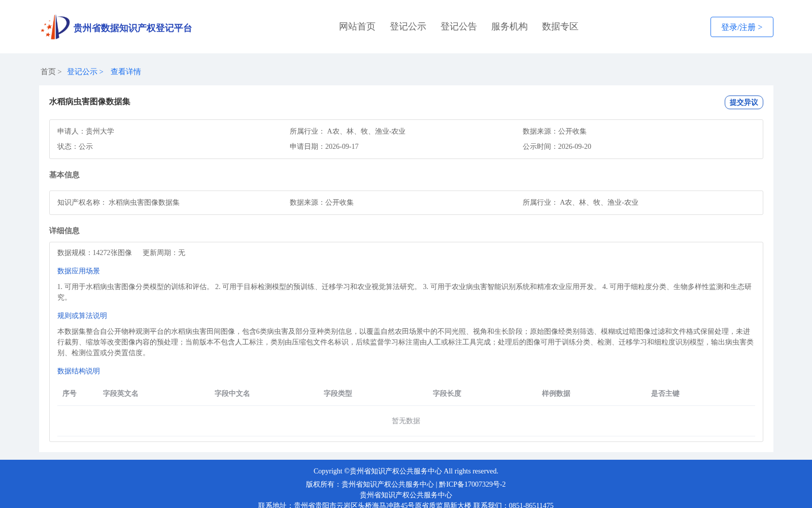
Task: Click the 序号 column header
Action: [70, 394]
